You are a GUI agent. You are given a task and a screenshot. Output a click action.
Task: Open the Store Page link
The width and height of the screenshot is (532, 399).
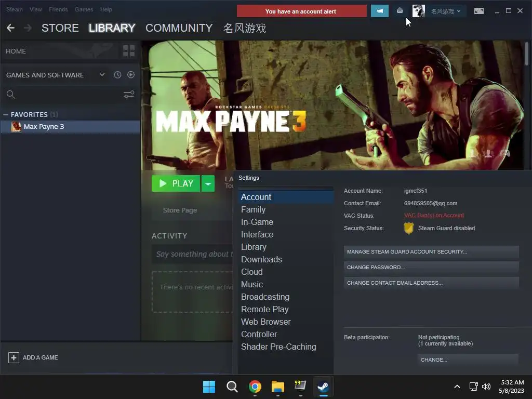coord(180,210)
